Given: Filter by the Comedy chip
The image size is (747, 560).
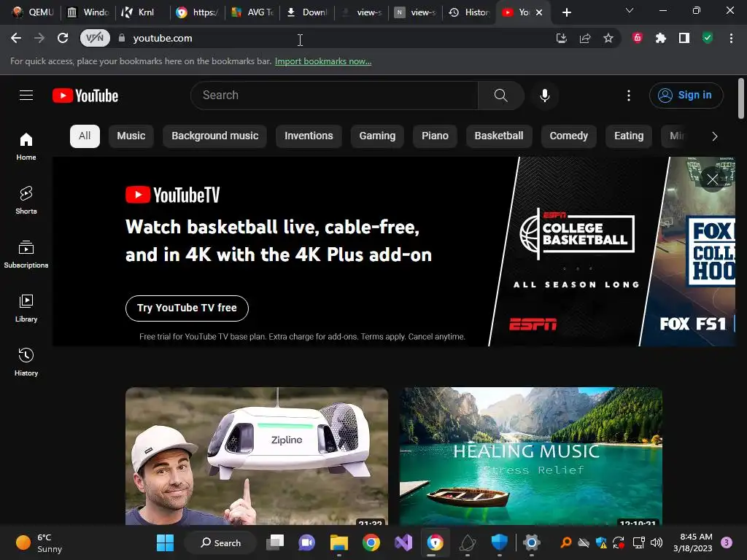Looking at the screenshot, I should [569, 136].
